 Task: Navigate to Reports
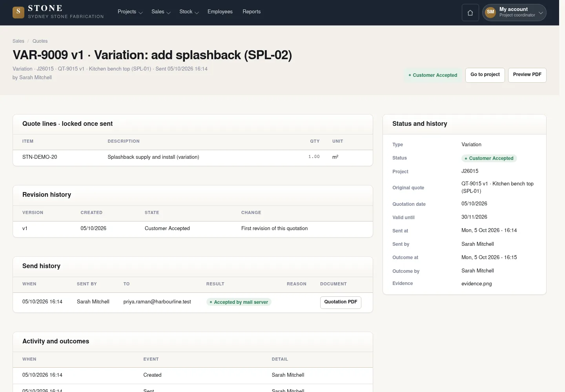coord(252,12)
